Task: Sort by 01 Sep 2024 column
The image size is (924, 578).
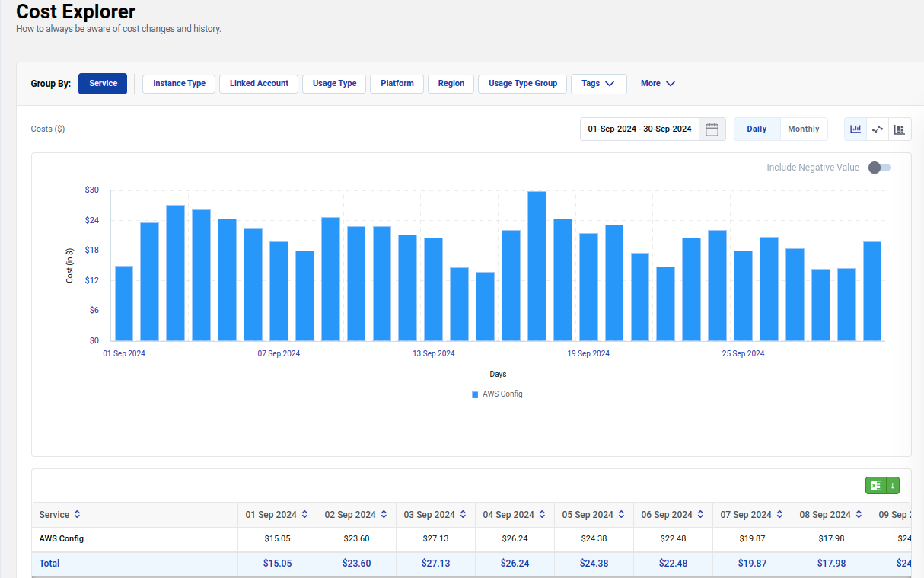Action: 304,515
